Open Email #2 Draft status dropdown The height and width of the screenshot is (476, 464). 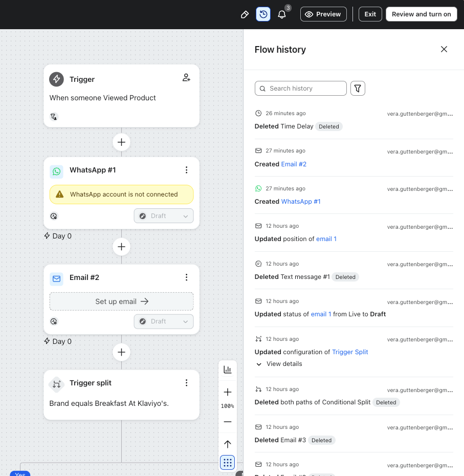[x=164, y=321]
